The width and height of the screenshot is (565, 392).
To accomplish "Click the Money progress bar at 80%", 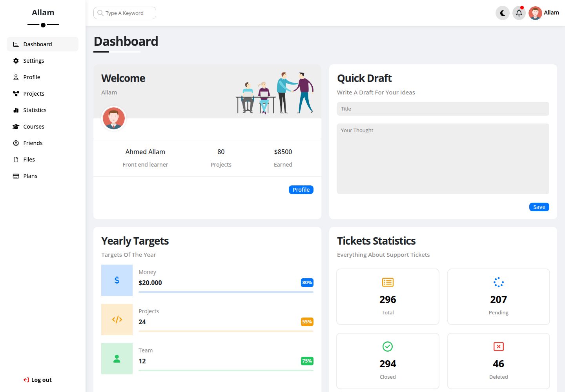I will (x=226, y=292).
